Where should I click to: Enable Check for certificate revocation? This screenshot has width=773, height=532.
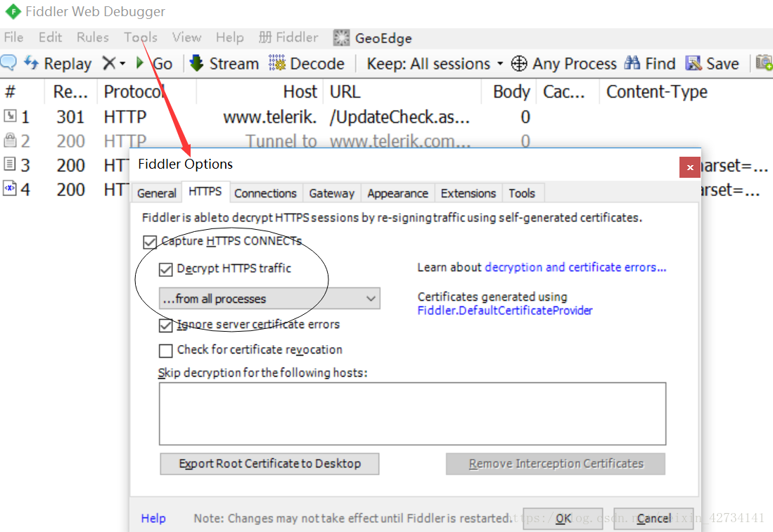166,351
